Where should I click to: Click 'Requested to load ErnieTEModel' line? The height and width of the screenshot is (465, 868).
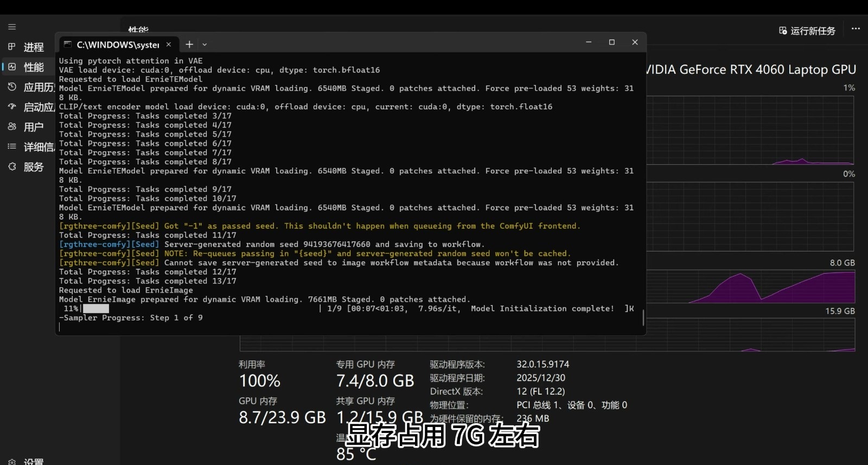click(x=131, y=79)
